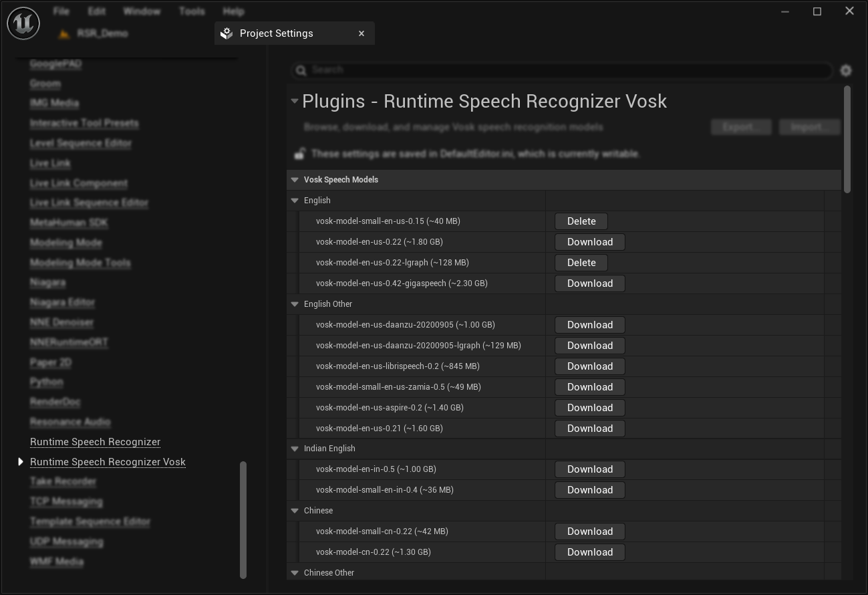Open the Live Link Component settings

(79, 183)
